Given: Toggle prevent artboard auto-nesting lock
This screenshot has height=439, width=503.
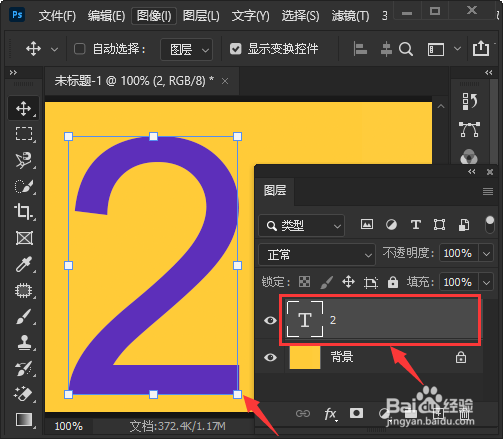Looking at the screenshot, I should coord(371,282).
